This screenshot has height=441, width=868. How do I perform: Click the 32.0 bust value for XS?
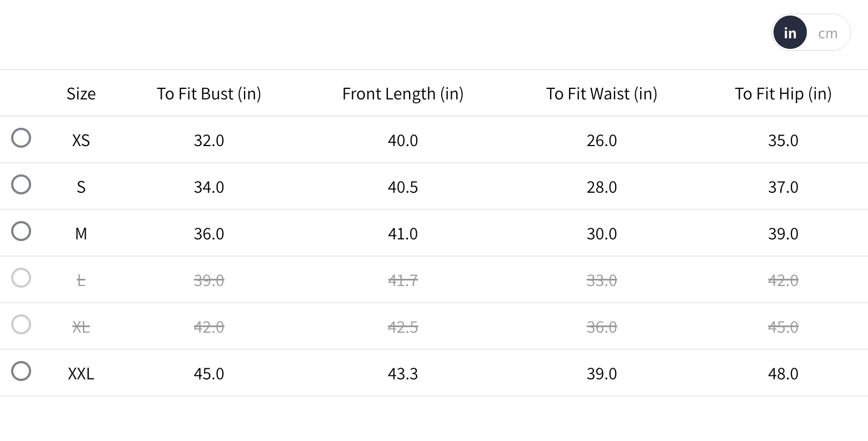point(209,141)
